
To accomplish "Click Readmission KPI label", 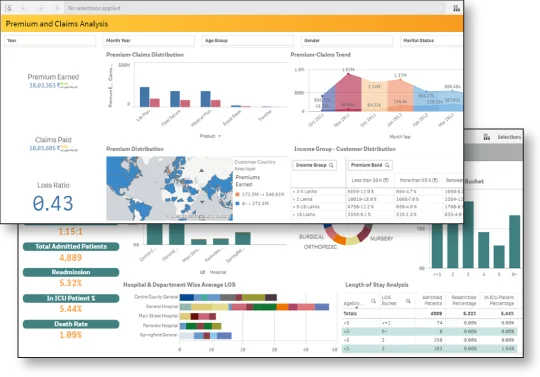I will click(71, 272).
